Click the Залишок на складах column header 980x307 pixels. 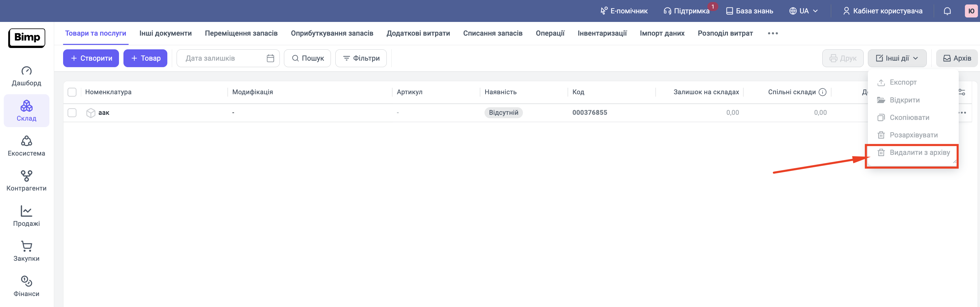tap(706, 92)
